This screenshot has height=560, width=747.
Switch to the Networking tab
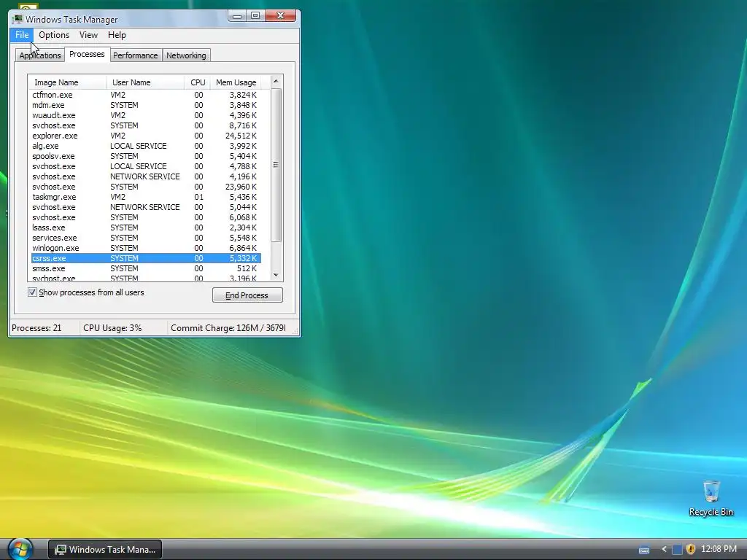click(x=186, y=55)
